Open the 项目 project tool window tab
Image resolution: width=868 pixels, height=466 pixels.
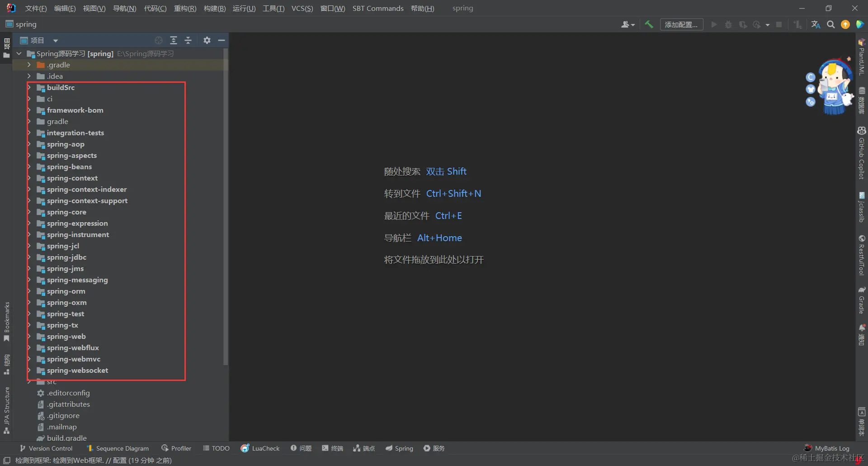7,48
